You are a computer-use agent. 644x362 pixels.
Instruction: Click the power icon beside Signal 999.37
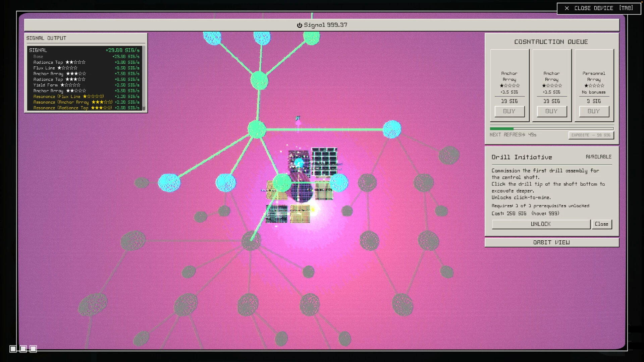click(300, 25)
